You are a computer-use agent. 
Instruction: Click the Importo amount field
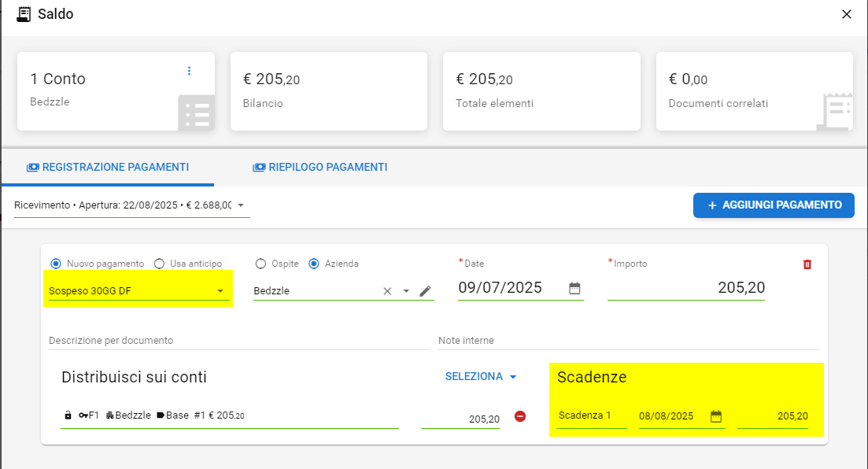685,289
